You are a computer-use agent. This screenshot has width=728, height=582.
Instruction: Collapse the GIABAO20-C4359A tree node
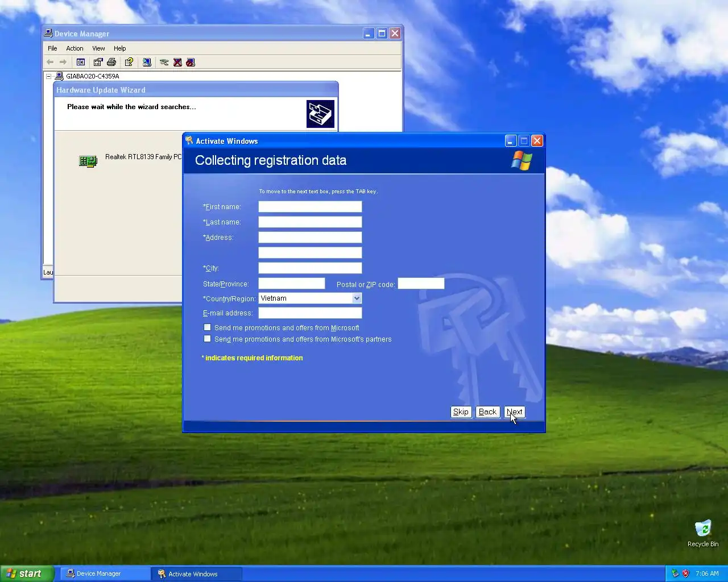click(49, 76)
